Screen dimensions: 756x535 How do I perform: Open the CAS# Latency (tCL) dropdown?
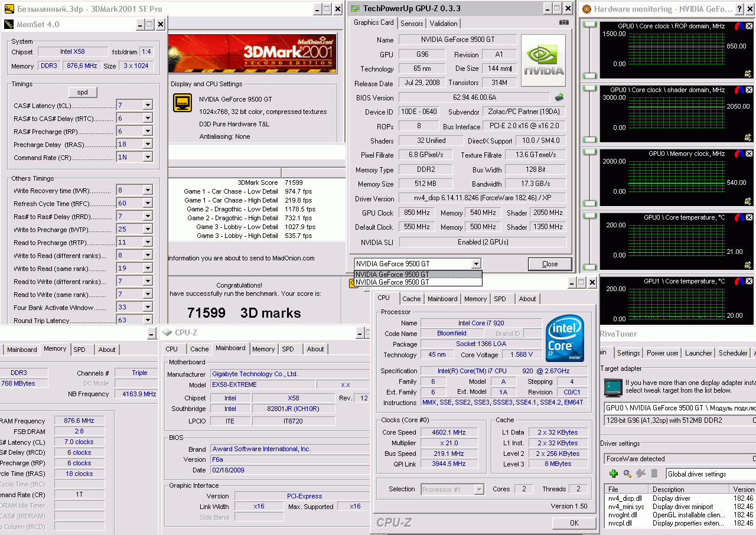click(148, 105)
